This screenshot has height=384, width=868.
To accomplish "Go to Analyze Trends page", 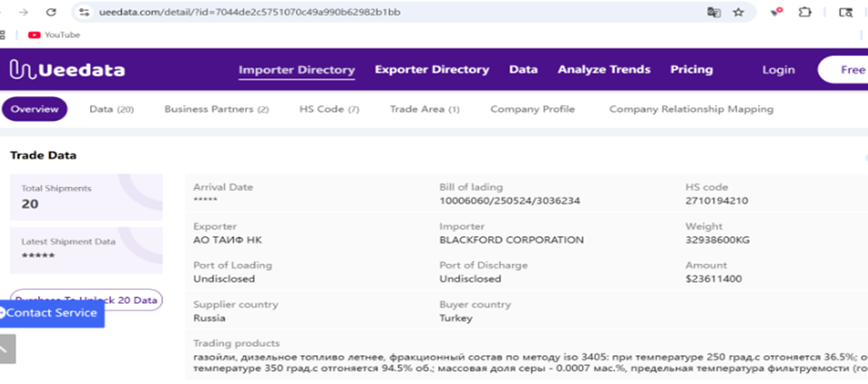I will 604,69.
